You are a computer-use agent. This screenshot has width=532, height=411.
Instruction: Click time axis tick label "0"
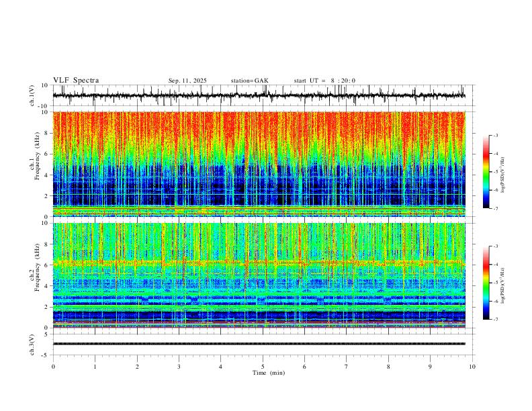tap(53, 367)
